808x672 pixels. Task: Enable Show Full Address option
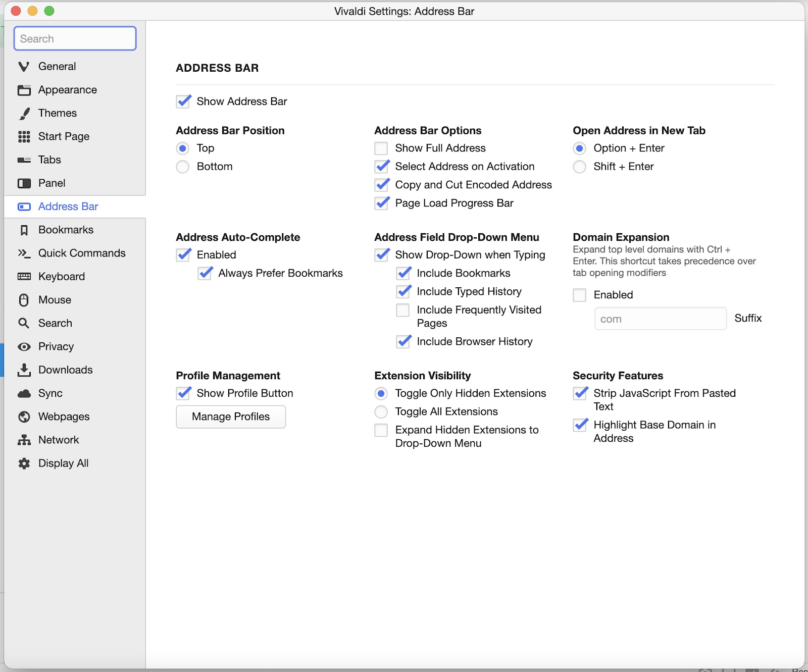[x=381, y=148]
